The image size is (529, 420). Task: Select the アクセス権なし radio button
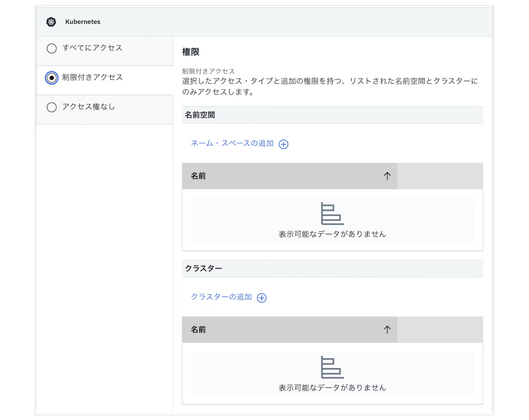[52, 107]
